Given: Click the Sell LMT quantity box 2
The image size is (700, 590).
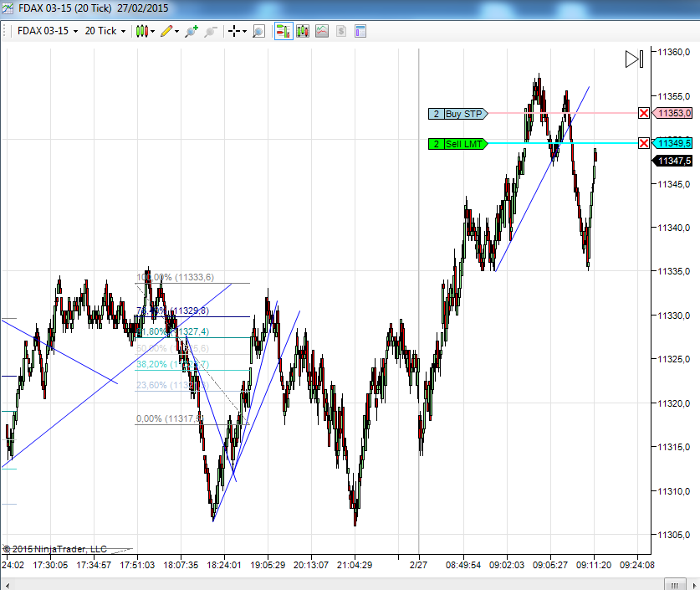Looking at the screenshot, I should tap(437, 144).
